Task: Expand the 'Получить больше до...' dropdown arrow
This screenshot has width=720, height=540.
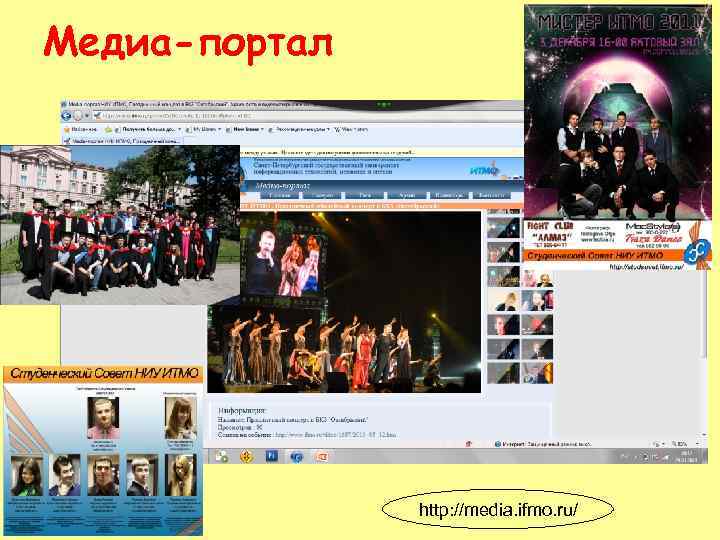Action: click(x=179, y=130)
